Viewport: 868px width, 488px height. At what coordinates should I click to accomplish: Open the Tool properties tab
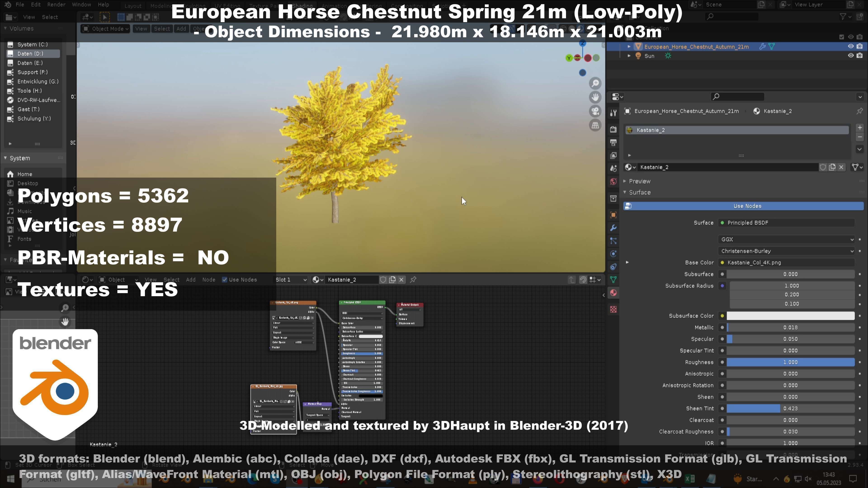click(x=613, y=113)
